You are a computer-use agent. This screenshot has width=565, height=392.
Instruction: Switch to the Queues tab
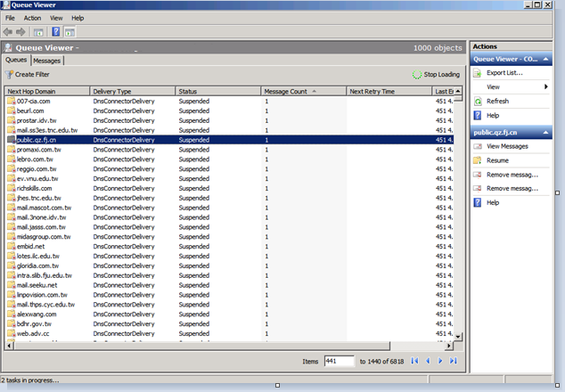16,60
